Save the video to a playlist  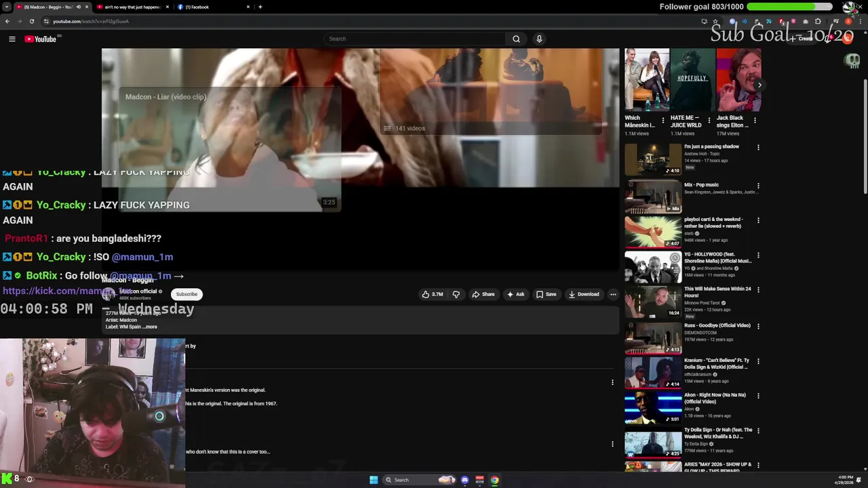click(x=546, y=294)
